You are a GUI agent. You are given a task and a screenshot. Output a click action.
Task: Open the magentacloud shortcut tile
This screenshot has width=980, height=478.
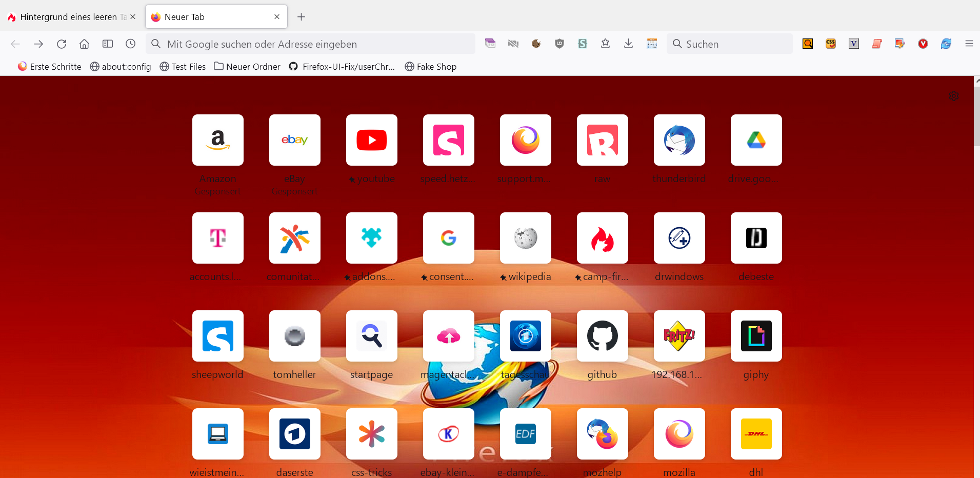click(x=449, y=336)
